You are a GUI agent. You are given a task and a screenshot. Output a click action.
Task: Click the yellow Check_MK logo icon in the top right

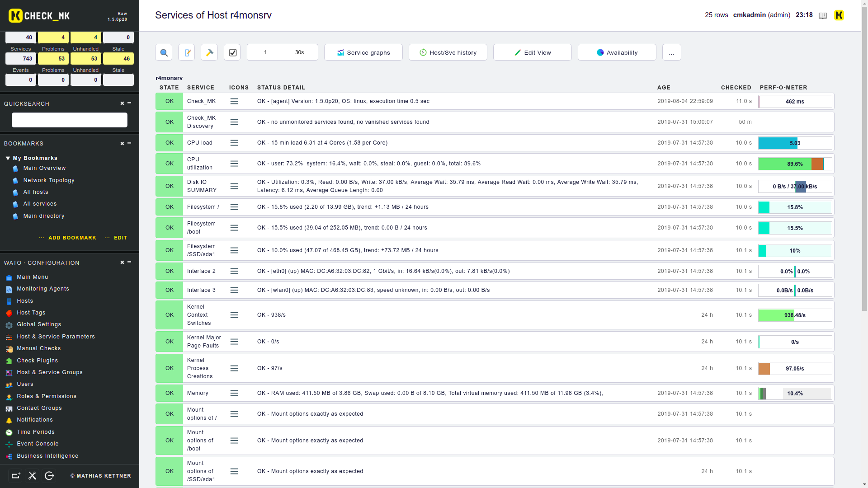click(x=839, y=15)
